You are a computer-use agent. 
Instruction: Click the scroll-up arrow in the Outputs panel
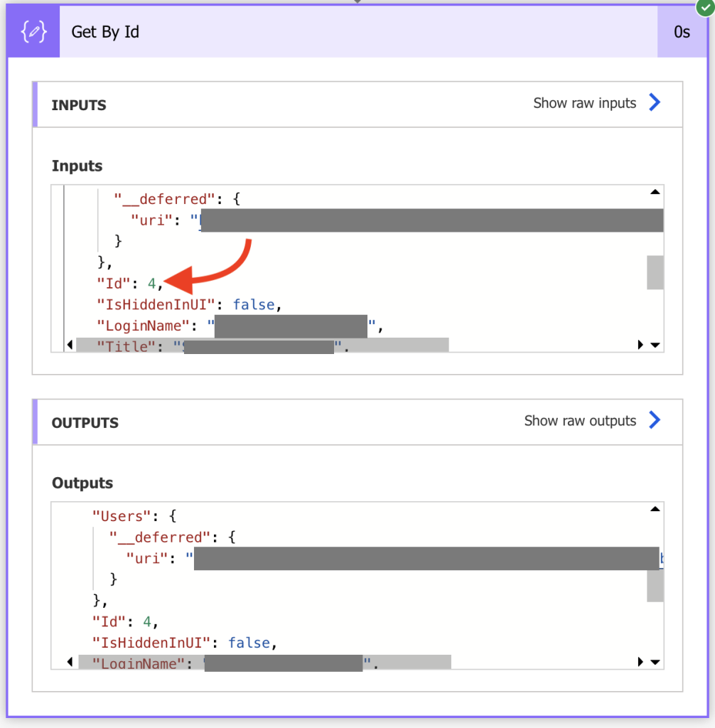(x=655, y=508)
